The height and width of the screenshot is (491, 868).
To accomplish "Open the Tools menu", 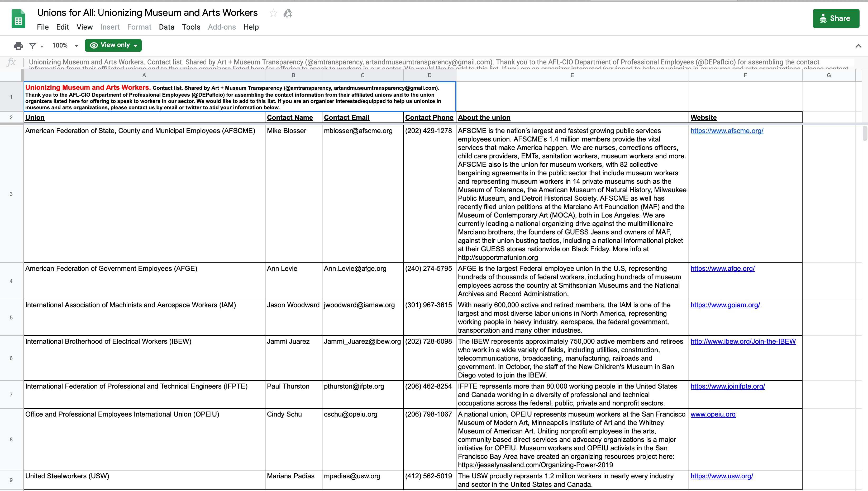I will point(191,27).
